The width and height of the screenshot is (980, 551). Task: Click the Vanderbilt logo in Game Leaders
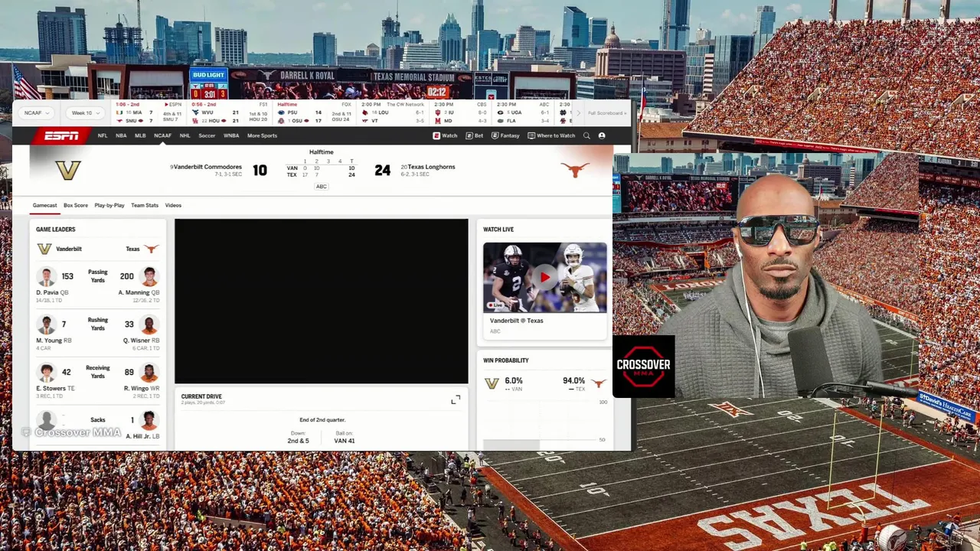click(44, 249)
